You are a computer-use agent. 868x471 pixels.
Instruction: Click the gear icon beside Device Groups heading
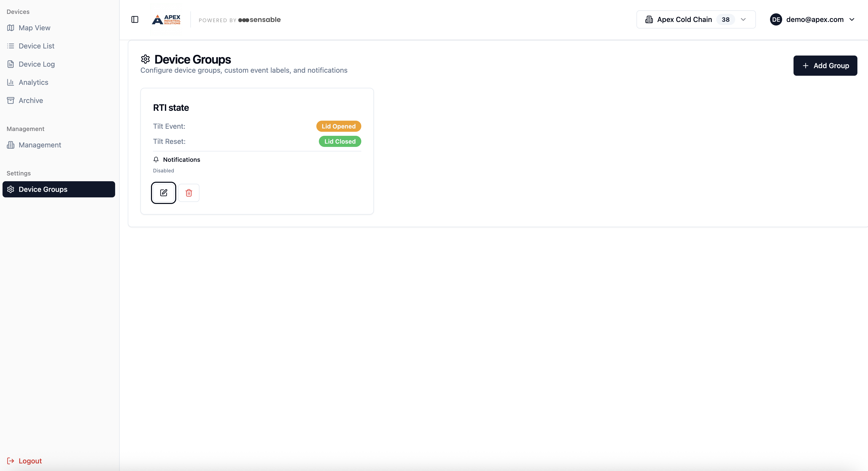click(145, 59)
